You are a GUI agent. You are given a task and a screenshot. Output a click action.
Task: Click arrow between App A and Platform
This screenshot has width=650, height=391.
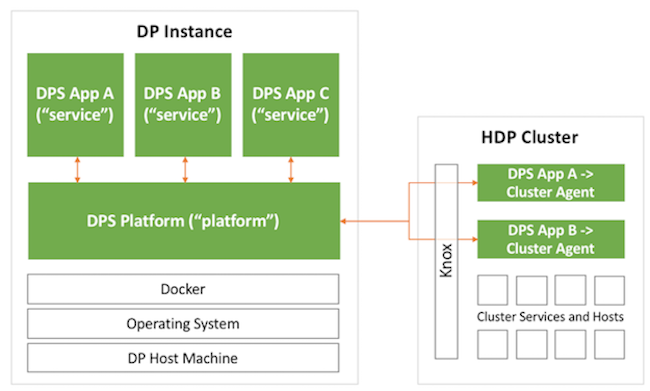pyautogui.click(x=78, y=170)
